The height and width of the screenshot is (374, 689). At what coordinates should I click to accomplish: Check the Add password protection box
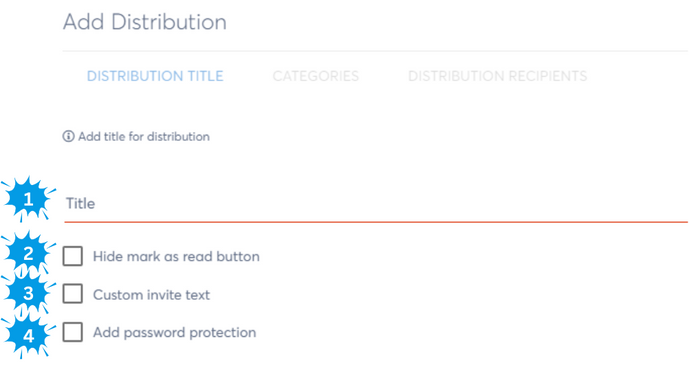[x=73, y=332]
